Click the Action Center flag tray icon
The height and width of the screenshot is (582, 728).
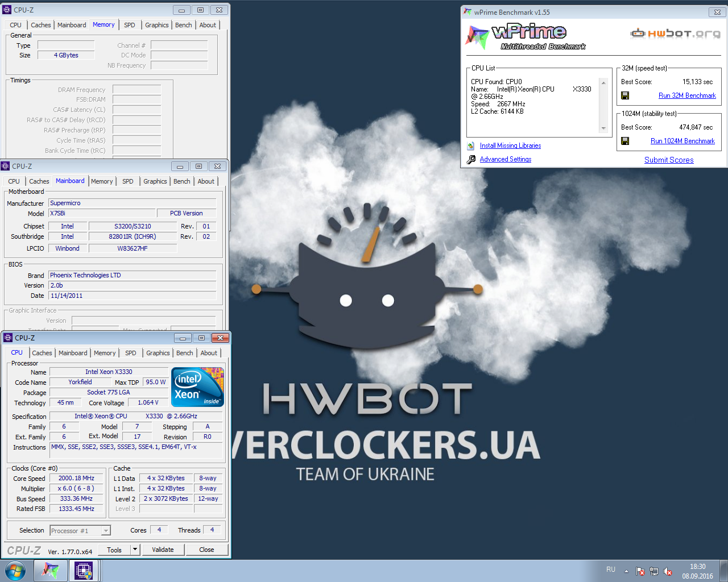[640, 571]
